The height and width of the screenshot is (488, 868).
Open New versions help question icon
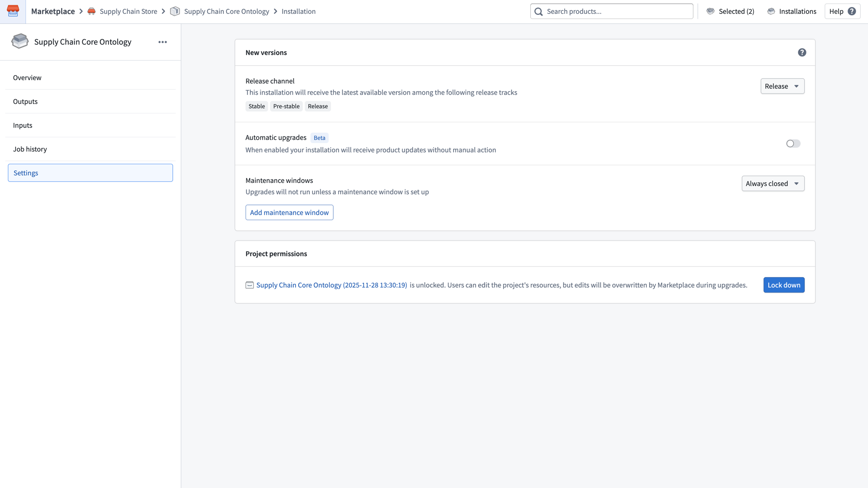(802, 53)
